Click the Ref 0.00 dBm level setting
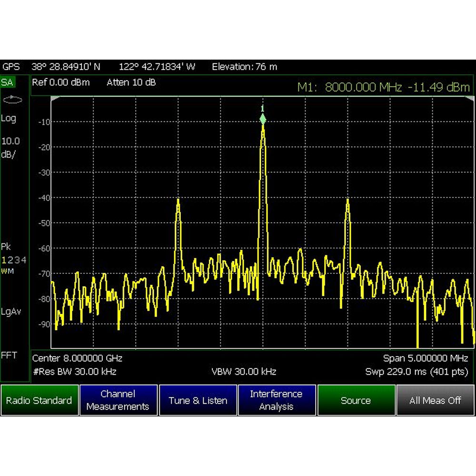Image resolution: width=476 pixels, height=476 pixels. tap(61, 82)
